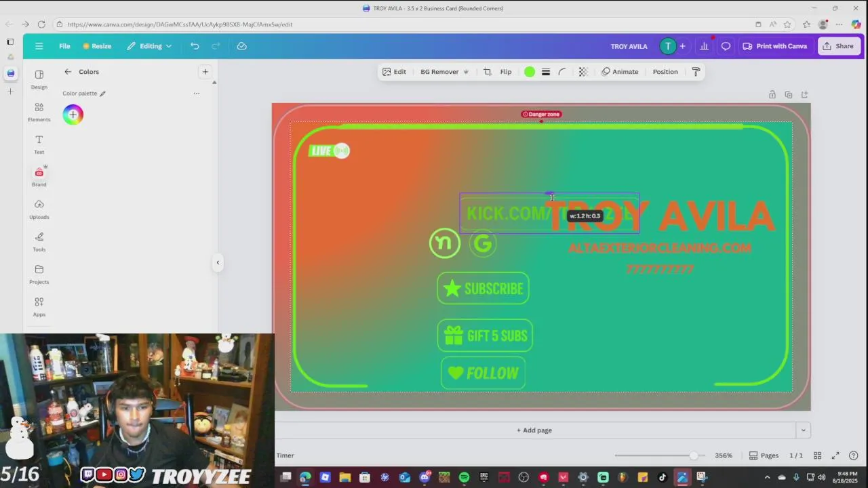Adjust the zoom slider handle
868x488 pixels.
694,455
